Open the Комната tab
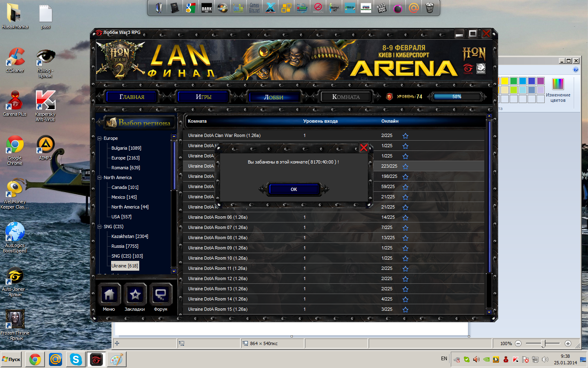Image resolution: width=588 pixels, height=368 pixels. point(346,97)
